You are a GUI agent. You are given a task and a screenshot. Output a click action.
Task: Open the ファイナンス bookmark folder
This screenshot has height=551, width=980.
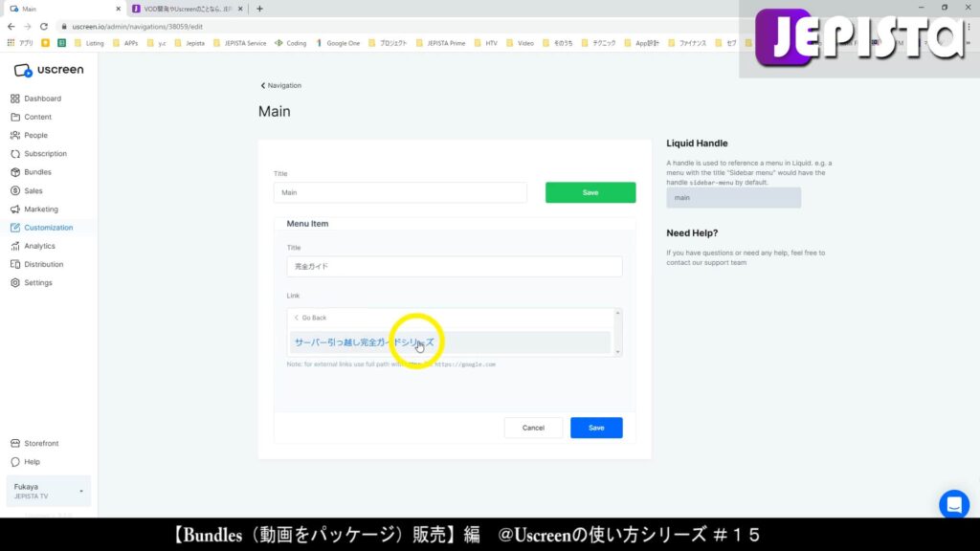coord(687,43)
